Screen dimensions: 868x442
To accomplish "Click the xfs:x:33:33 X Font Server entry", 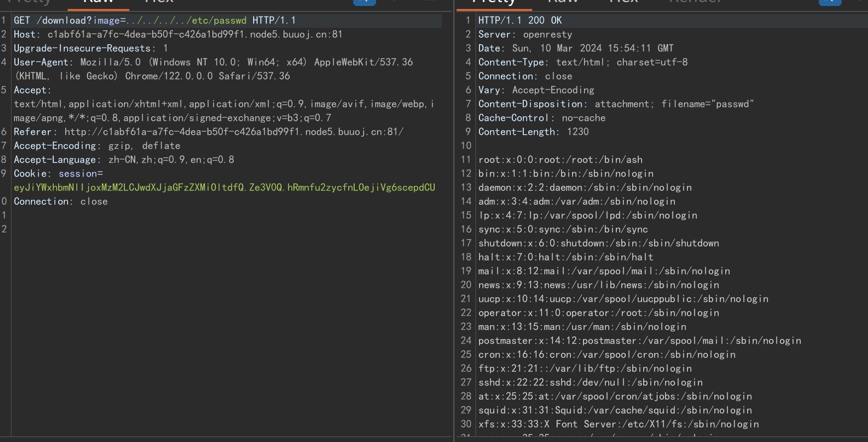I will tap(619, 424).
